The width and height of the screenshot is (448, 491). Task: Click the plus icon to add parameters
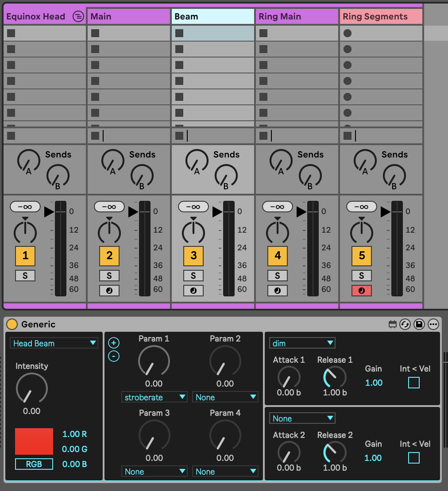tap(114, 343)
